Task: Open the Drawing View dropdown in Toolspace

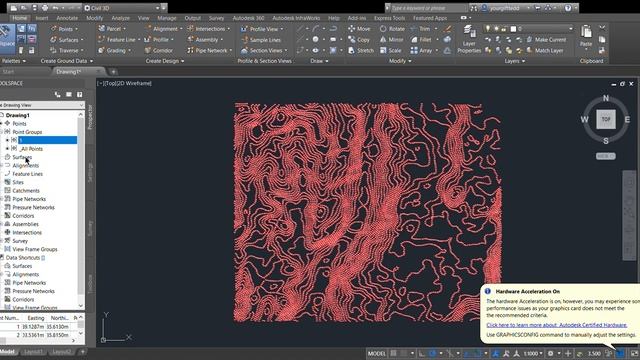Action: 42,105
